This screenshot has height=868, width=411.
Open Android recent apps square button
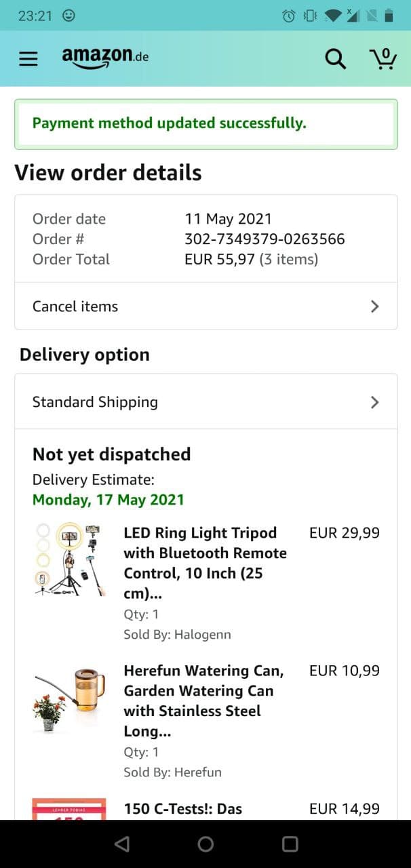pos(290,844)
